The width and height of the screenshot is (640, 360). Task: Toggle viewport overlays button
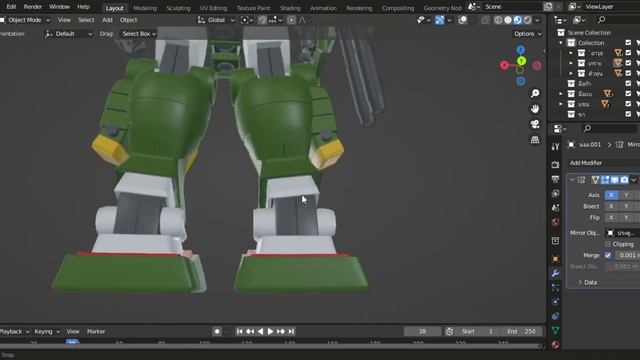point(462,20)
